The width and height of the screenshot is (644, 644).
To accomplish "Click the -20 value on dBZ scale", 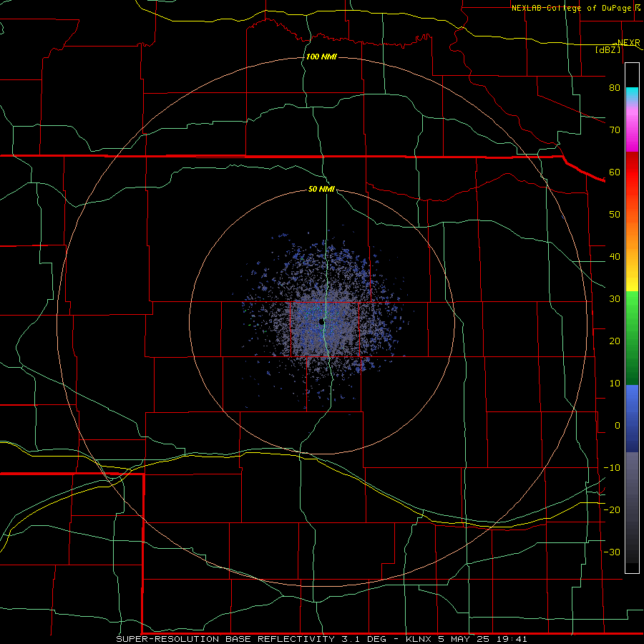I will (x=612, y=510).
